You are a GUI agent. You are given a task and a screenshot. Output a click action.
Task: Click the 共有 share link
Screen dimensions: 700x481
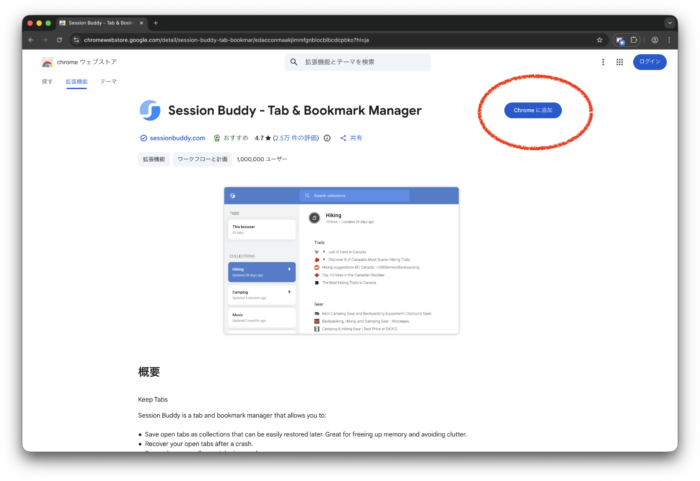351,138
